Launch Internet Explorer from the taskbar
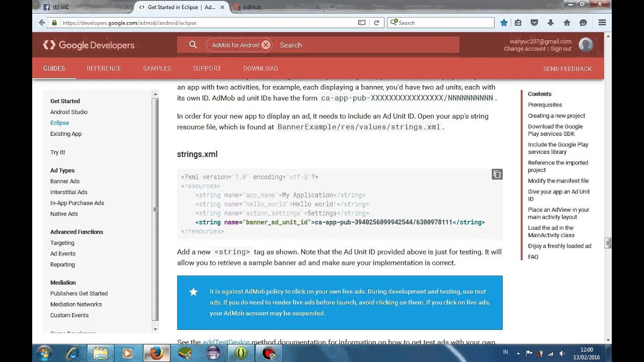 point(73,353)
